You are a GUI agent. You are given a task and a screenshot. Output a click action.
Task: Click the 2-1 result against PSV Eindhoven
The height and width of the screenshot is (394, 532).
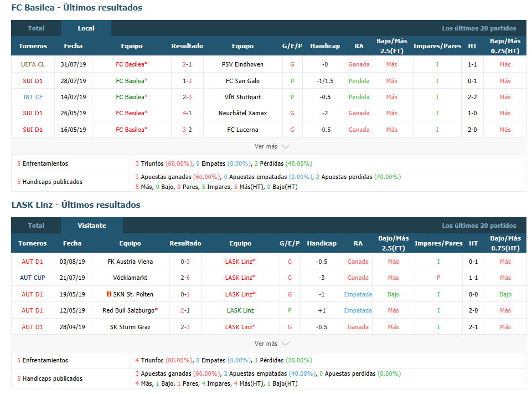click(187, 64)
